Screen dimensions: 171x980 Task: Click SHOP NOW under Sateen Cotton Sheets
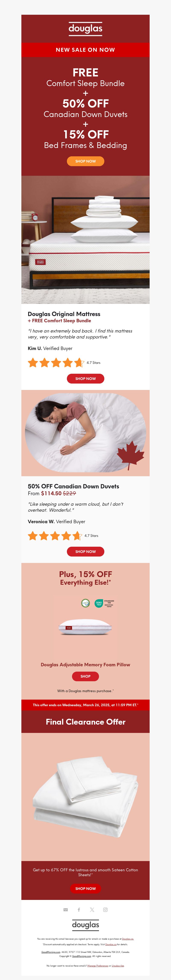point(85,889)
